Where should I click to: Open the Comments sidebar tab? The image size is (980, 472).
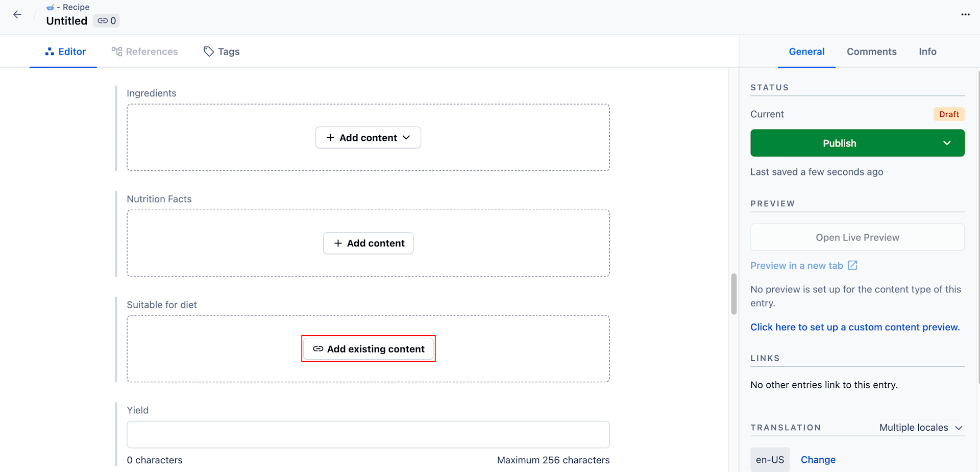pos(871,52)
